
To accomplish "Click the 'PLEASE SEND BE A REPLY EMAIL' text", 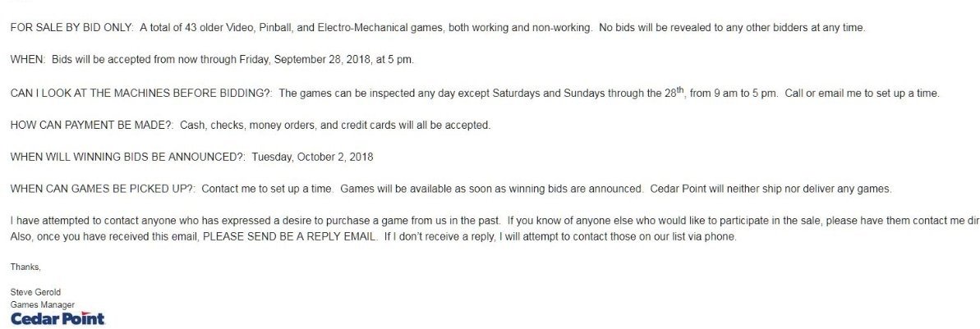I will pos(290,237).
